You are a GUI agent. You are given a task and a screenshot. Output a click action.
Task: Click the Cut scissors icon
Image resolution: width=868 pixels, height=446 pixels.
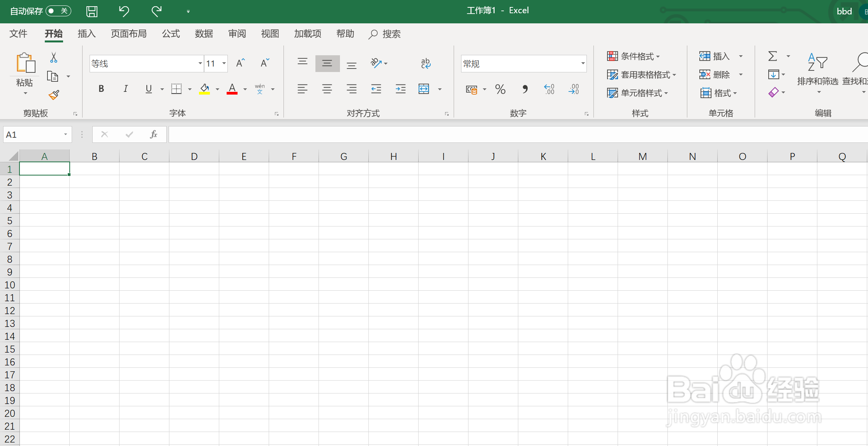(x=54, y=58)
